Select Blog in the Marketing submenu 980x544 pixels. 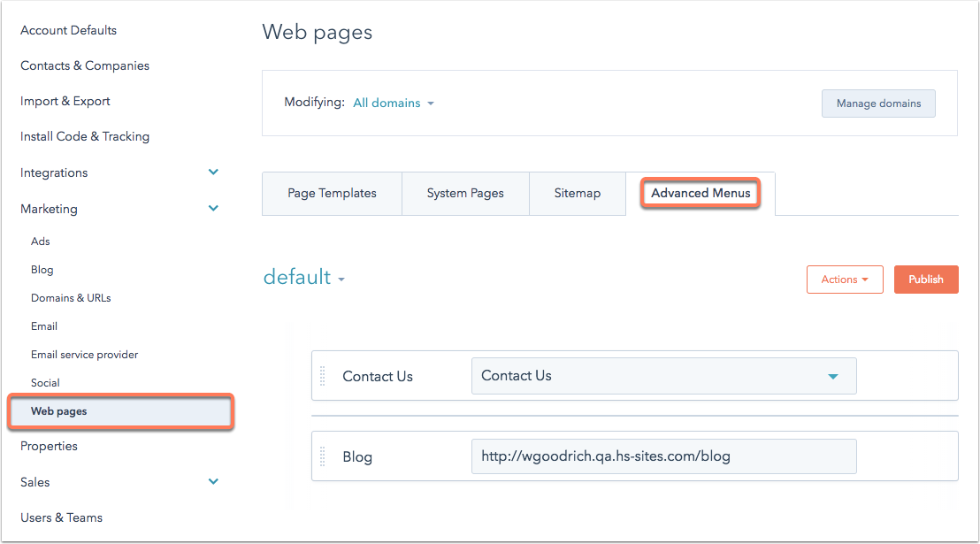point(42,270)
